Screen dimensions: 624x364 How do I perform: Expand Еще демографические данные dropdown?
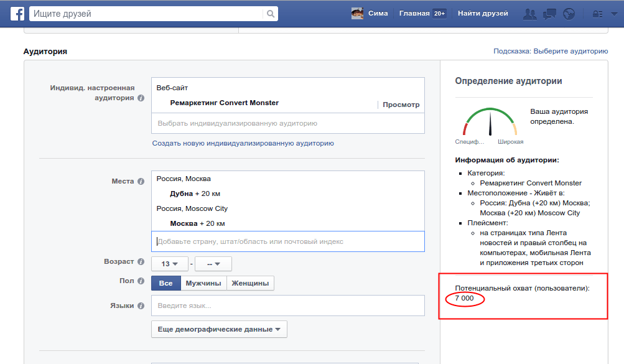click(219, 329)
